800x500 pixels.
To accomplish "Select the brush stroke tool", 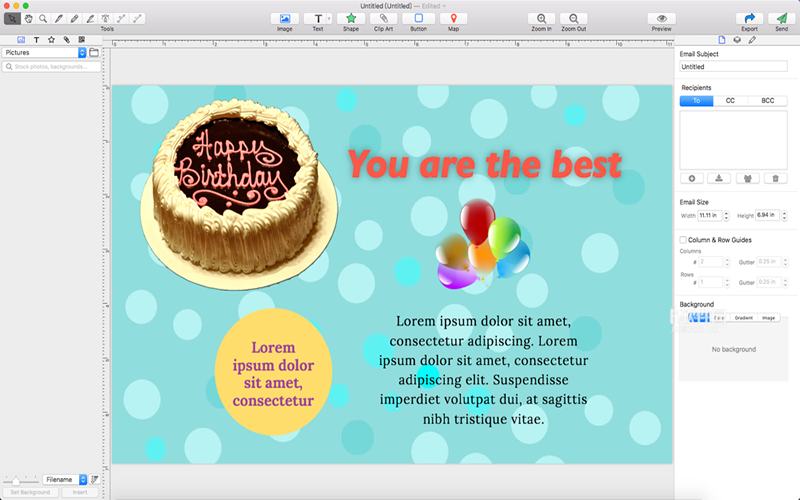I will point(90,19).
